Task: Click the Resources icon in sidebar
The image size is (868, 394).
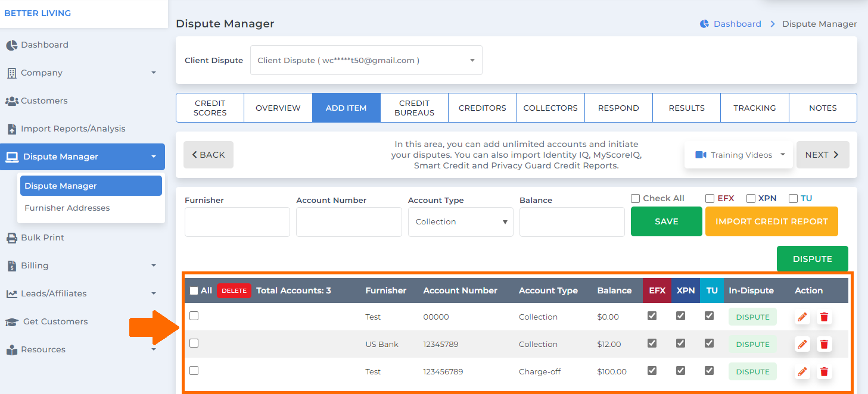Action: (11, 350)
